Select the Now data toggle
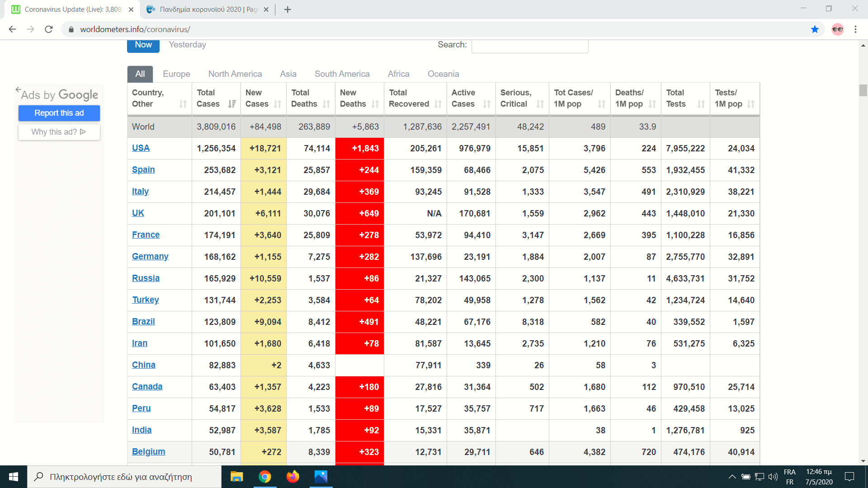The height and width of the screenshot is (488, 868). tap(143, 45)
